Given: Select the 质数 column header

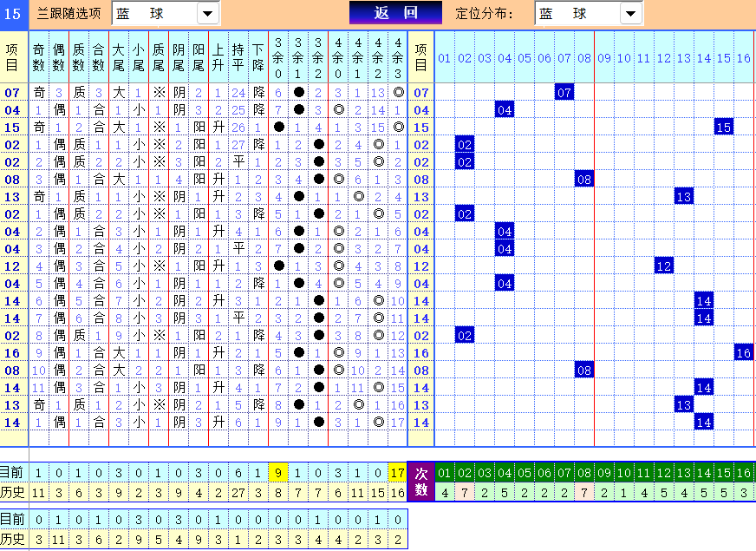Looking at the screenshot, I should 79,57.
